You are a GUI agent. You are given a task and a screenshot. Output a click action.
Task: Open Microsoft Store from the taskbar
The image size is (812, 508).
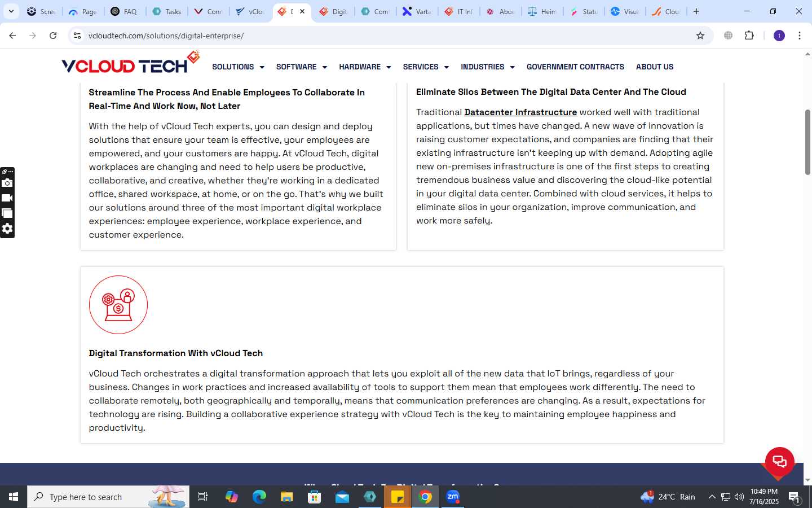[315, 497]
